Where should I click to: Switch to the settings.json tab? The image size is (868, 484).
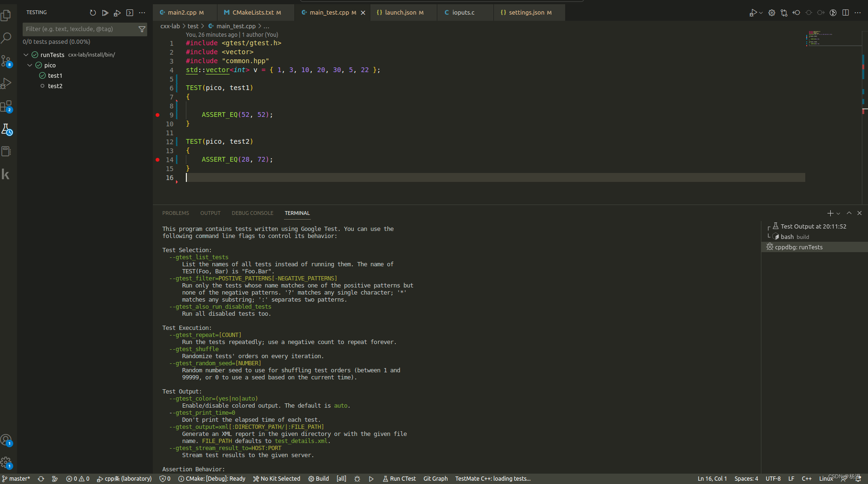529,13
